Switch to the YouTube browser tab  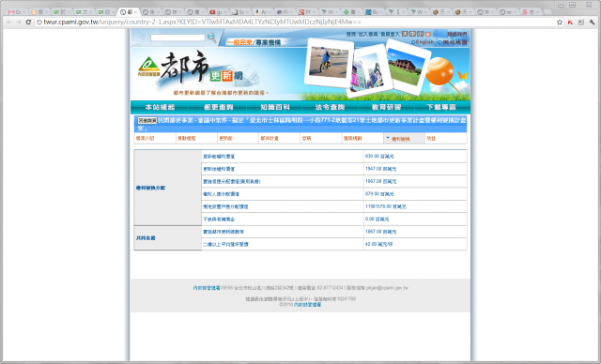[x=219, y=12]
